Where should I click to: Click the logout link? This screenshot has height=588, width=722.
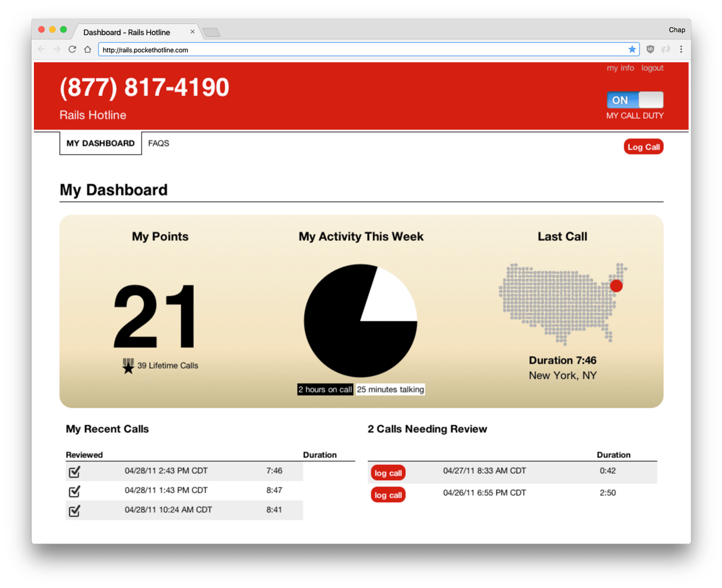tap(652, 68)
